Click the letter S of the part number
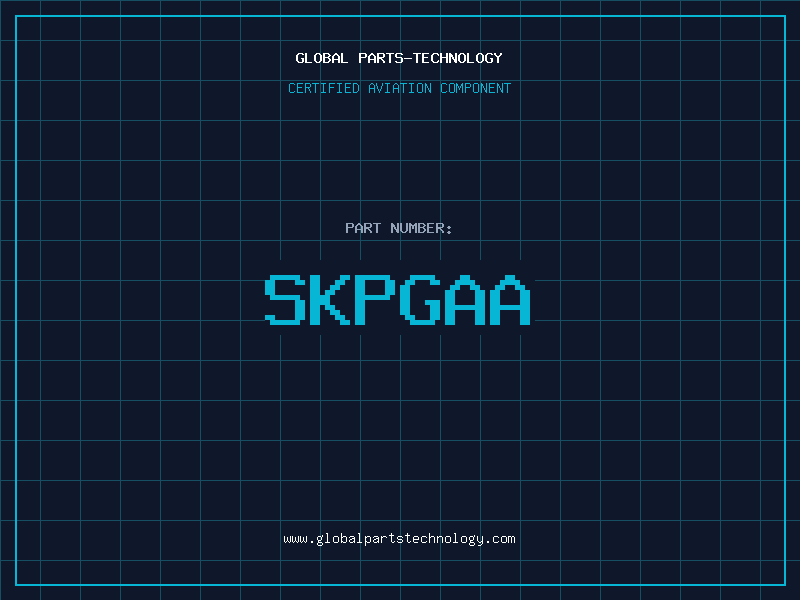Viewport: 800px width, 600px height. tap(285, 300)
